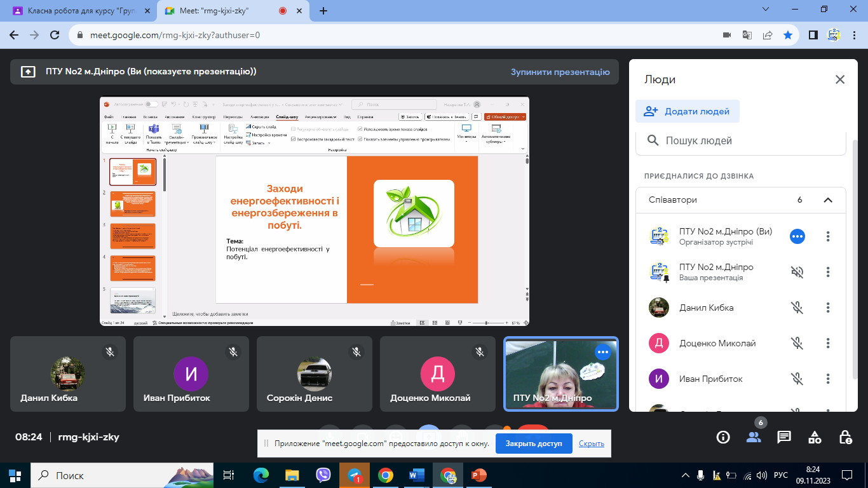The width and height of the screenshot is (868, 488).
Task: Click Зупинити презентацію link
Action: [x=560, y=72]
